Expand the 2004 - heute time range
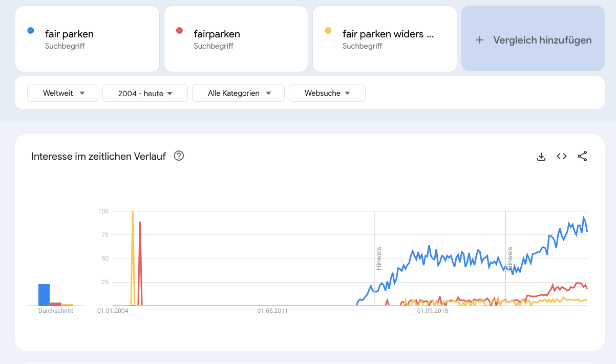This screenshot has width=616, height=364. click(x=145, y=94)
